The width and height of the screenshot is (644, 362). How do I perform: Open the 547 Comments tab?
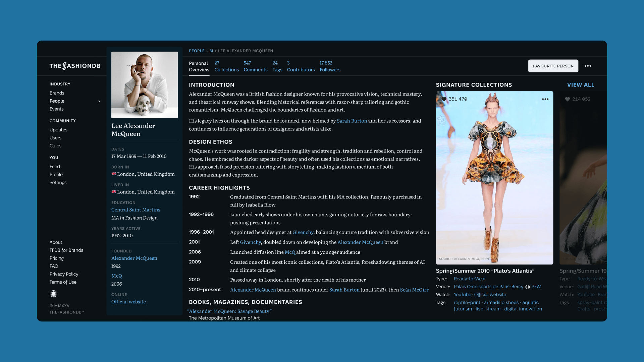255,66
